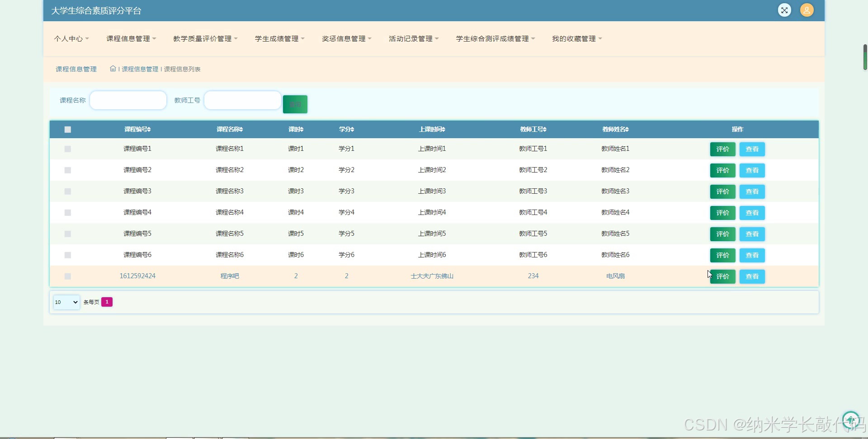Click cell 教师工号4

(533, 212)
